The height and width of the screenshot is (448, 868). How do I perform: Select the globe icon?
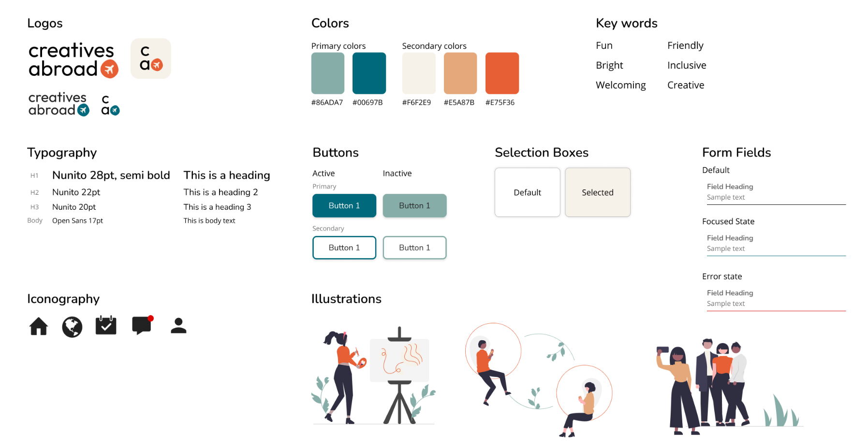click(x=72, y=327)
